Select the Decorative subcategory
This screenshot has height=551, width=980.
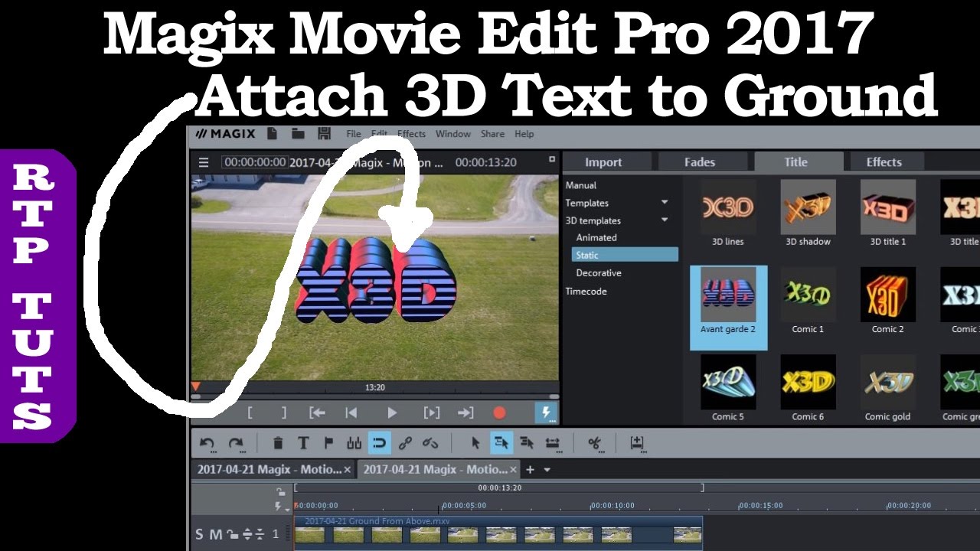[599, 272]
